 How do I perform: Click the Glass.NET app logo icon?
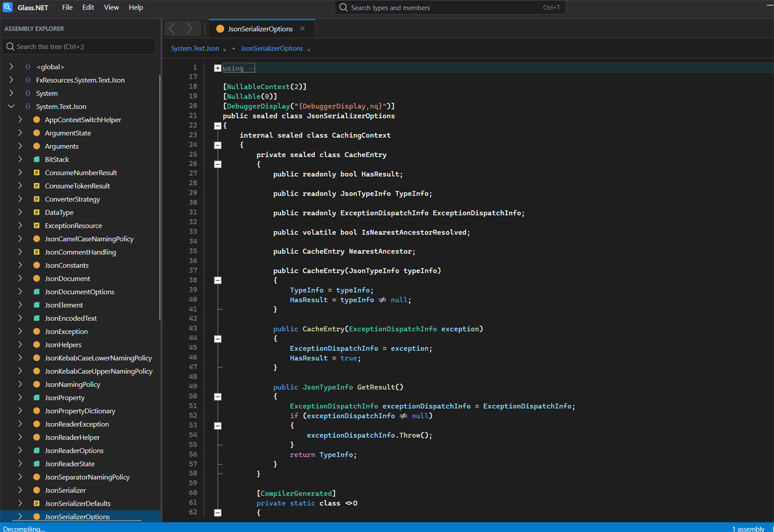[x=8, y=7]
